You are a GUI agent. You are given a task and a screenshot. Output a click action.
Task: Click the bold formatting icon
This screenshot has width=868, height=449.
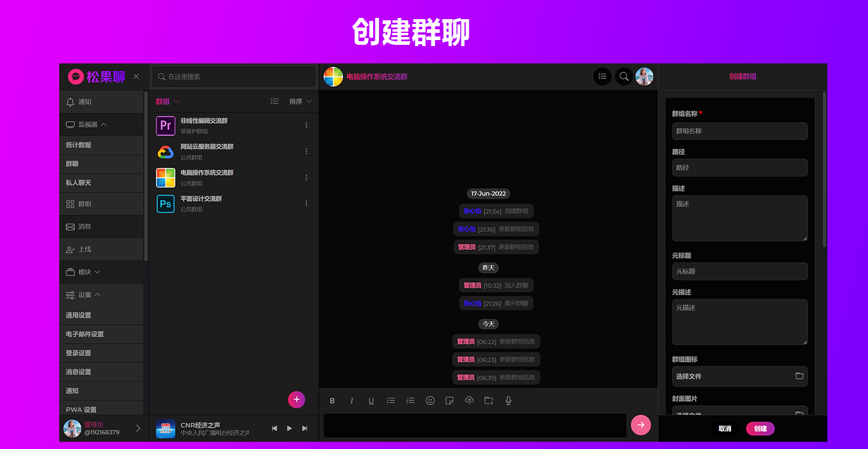tap(332, 401)
